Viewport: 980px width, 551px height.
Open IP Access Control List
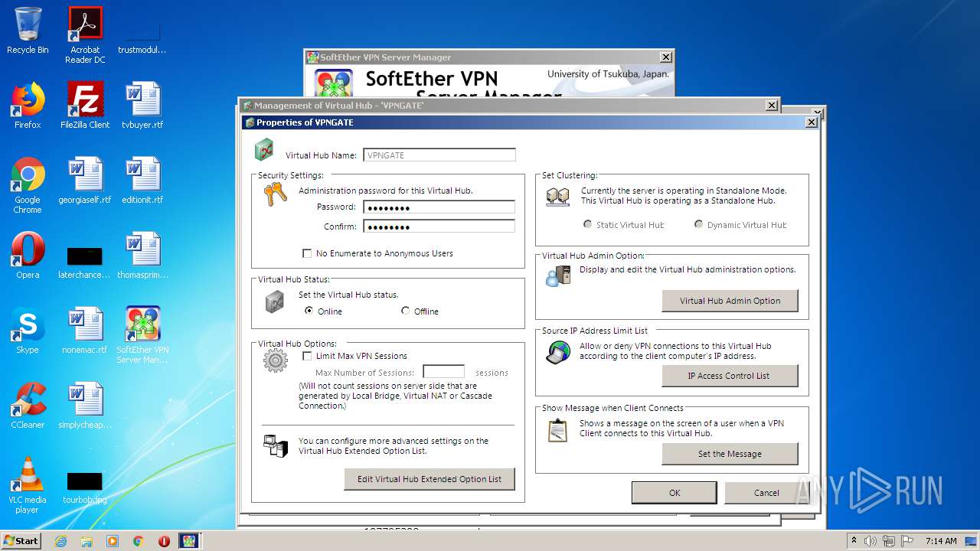(x=730, y=376)
